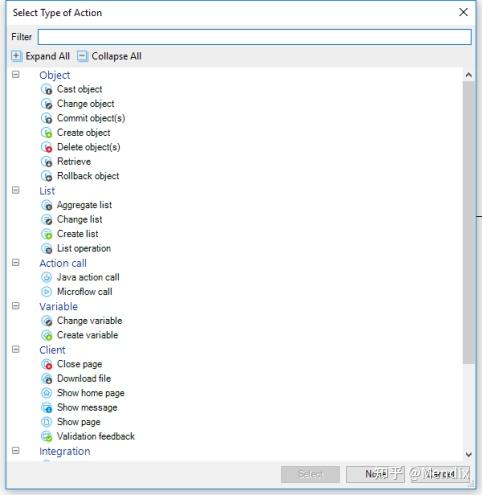The height and width of the screenshot is (495, 482).
Task: Select the 'Validation feedback' text
Action: pos(96,436)
